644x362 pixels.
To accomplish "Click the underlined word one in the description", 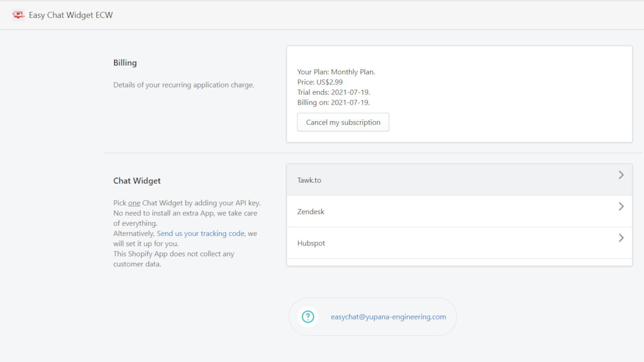I will click(x=134, y=203).
